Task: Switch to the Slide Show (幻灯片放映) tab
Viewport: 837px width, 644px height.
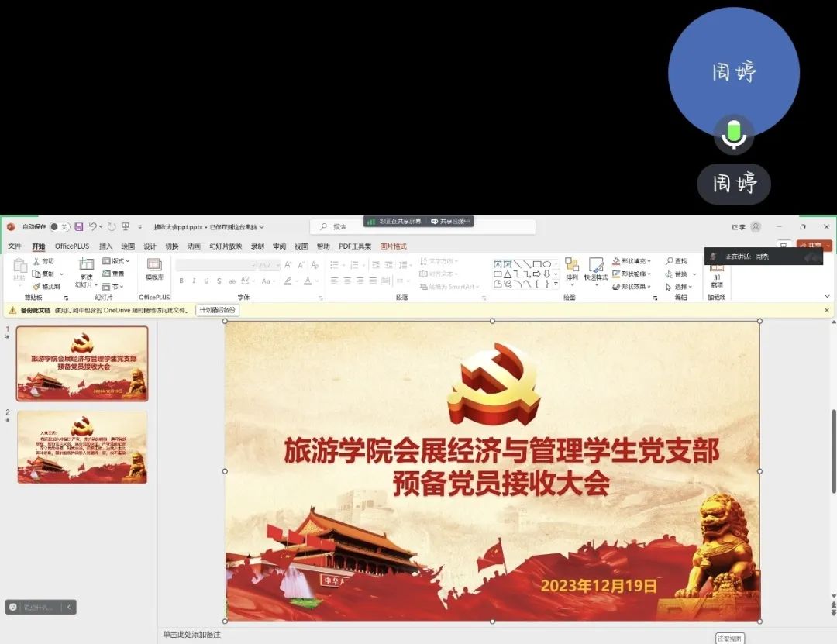Action: 226,246
